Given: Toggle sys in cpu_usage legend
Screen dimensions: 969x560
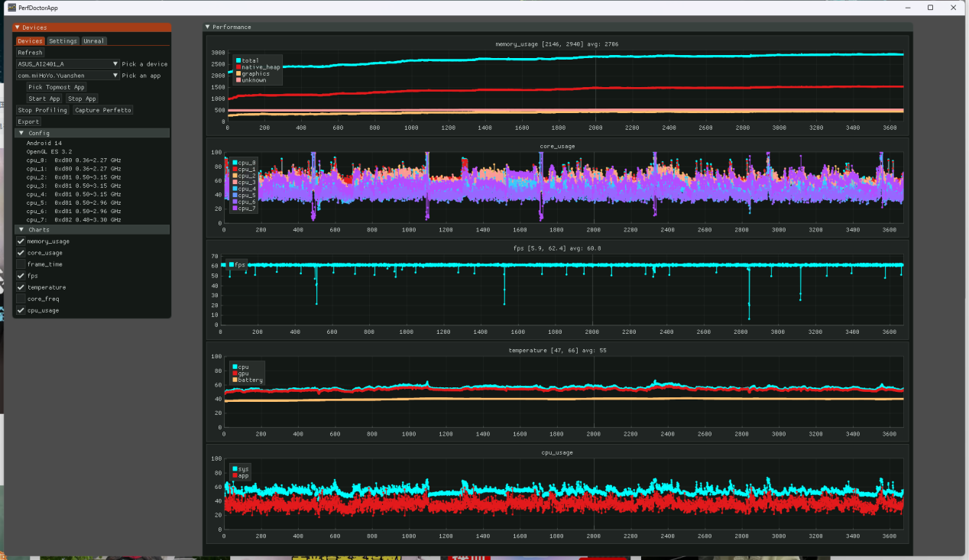Looking at the screenshot, I should (241, 469).
